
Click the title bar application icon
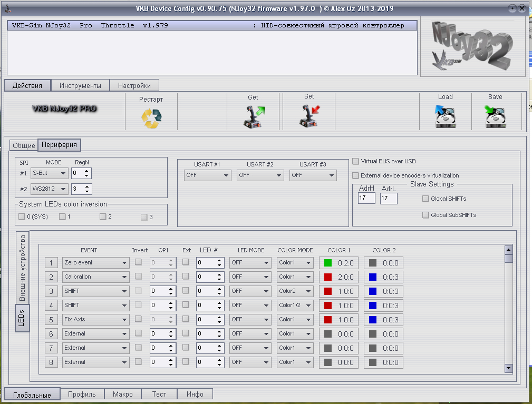tap(7, 8)
